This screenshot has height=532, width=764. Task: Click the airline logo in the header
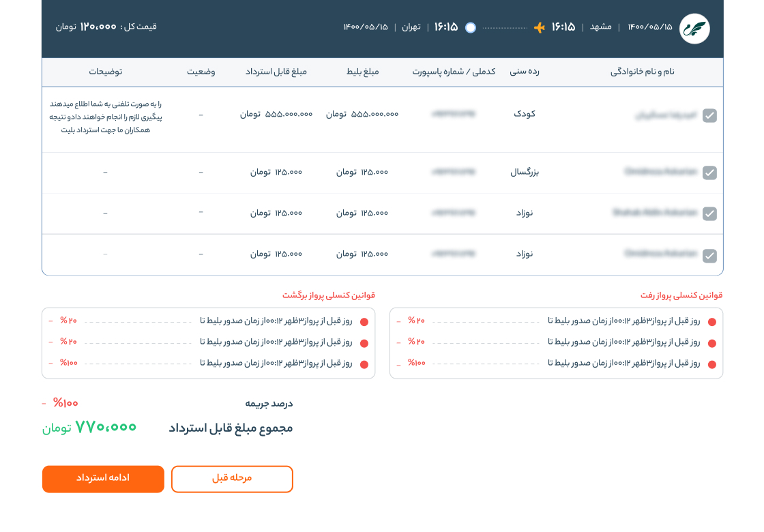click(694, 29)
